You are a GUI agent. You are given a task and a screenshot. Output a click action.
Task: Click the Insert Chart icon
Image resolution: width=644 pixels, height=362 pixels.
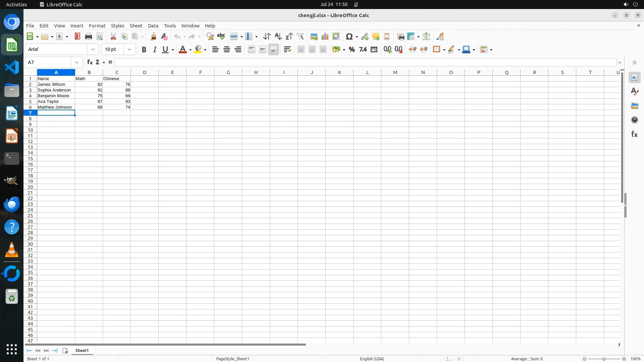pos(325,37)
